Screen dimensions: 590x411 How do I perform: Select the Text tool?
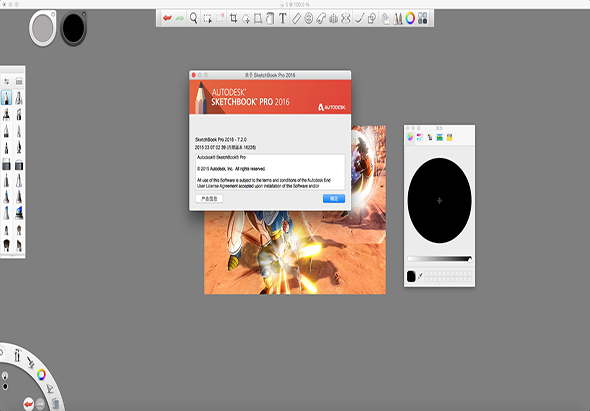pyautogui.click(x=283, y=18)
